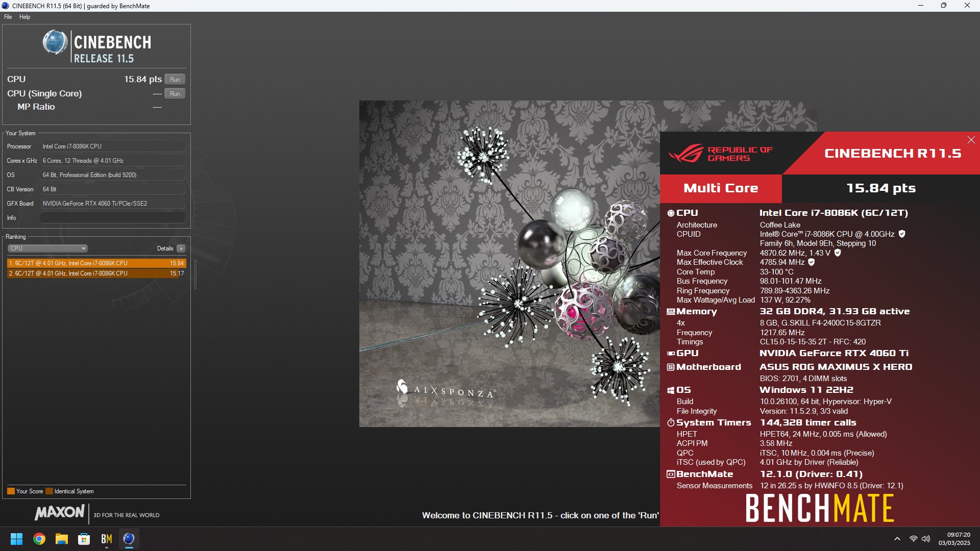This screenshot has height=551, width=980.
Task: Click the Your Score orange legend swatch
Action: [11, 491]
